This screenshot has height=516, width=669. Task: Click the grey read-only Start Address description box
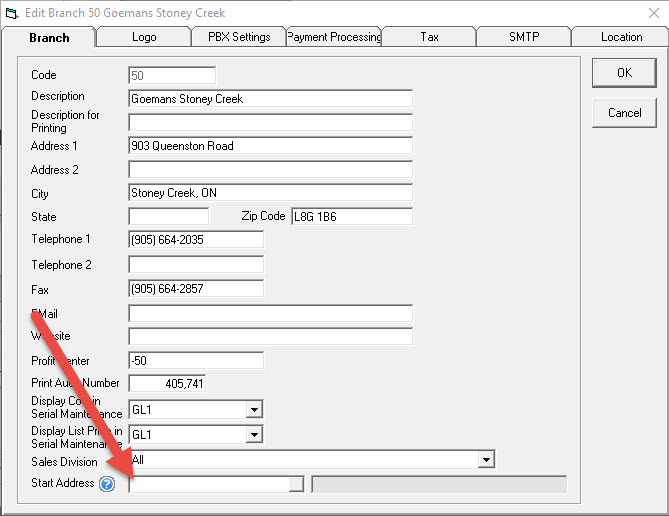click(x=439, y=484)
